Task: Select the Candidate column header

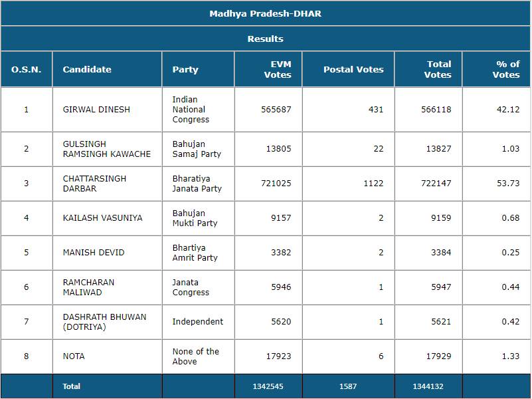Action: click(87, 69)
